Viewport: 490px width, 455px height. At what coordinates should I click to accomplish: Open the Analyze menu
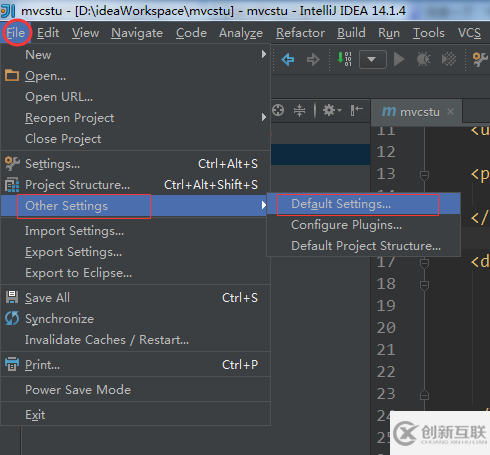(241, 33)
